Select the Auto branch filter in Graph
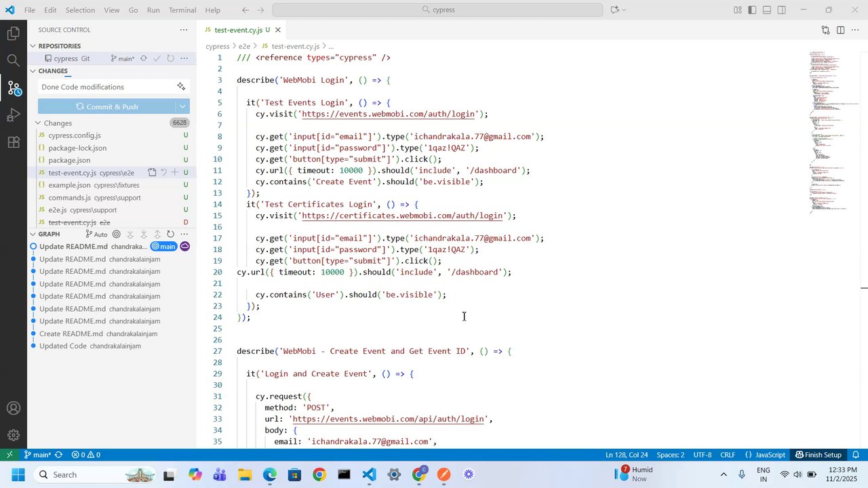868x488 pixels. point(96,234)
